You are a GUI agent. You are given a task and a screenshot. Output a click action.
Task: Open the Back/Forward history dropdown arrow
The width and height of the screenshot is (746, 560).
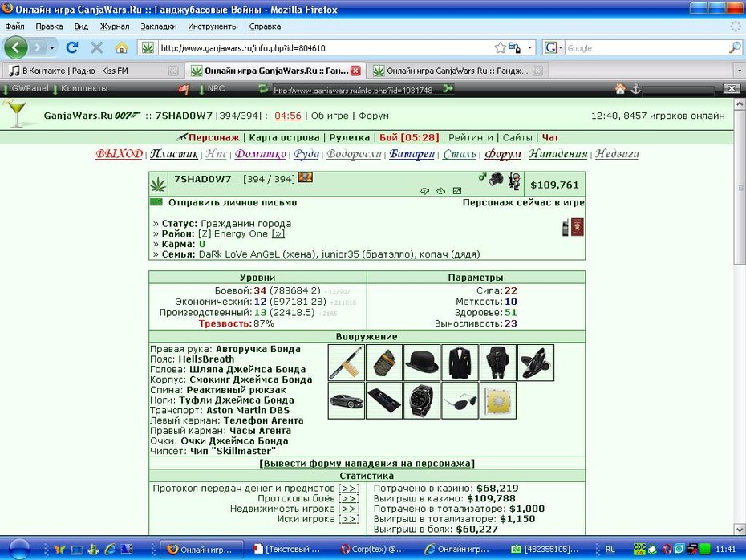(x=52, y=47)
